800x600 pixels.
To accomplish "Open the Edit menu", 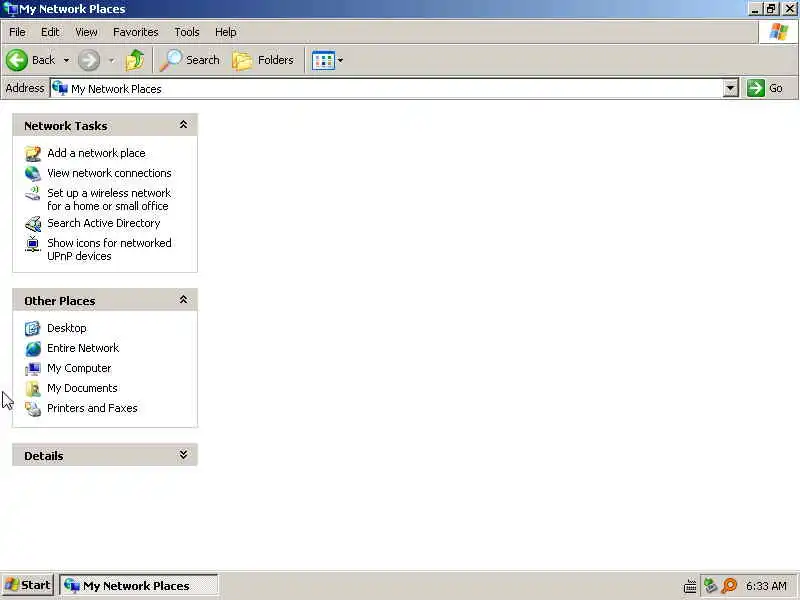I will click(x=50, y=32).
